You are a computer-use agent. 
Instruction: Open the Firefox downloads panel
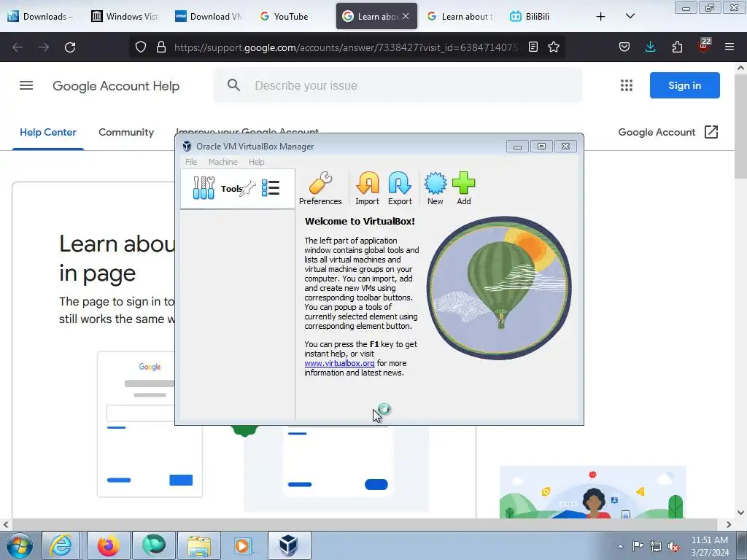pyautogui.click(x=650, y=47)
